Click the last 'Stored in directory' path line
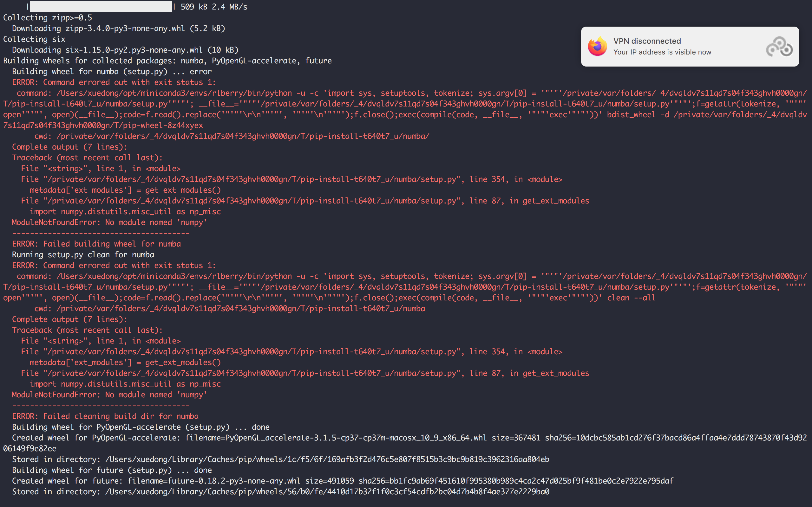 [x=280, y=491]
